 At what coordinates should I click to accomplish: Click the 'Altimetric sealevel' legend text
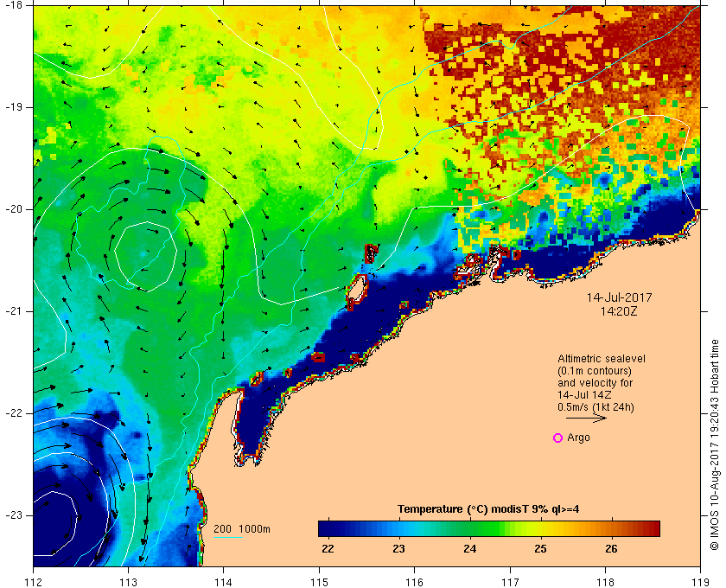tap(602, 359)
